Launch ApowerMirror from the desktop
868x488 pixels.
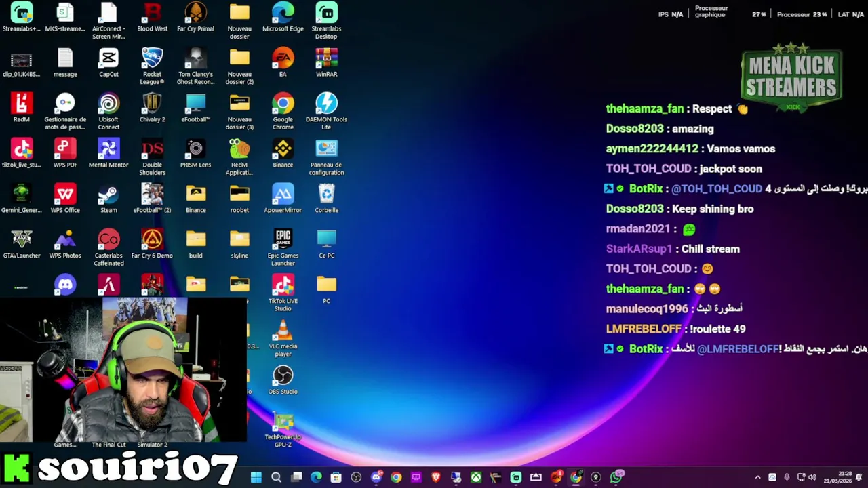[283, 199]
